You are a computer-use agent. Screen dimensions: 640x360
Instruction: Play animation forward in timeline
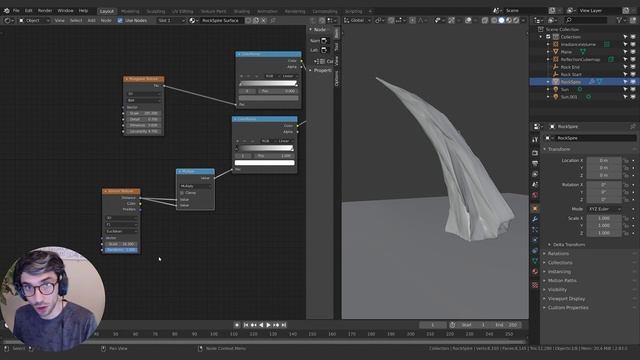click(x=269, y=325)
